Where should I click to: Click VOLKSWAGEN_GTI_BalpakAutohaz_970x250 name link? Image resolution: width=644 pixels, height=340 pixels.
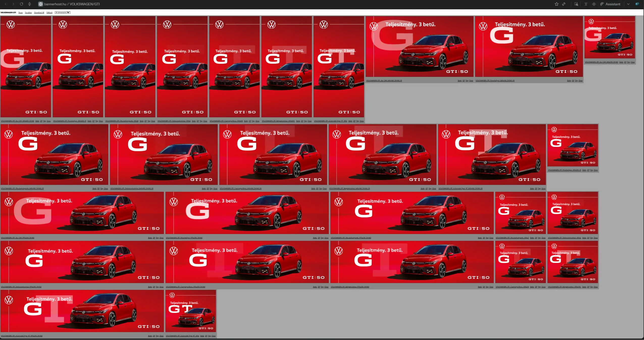click(350, 287)
